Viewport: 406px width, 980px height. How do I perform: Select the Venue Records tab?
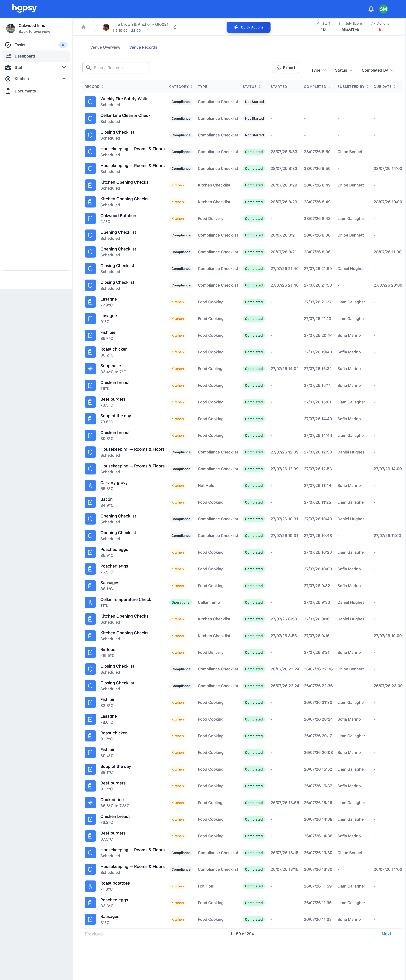pyautogui.click(x=143, y=48)
